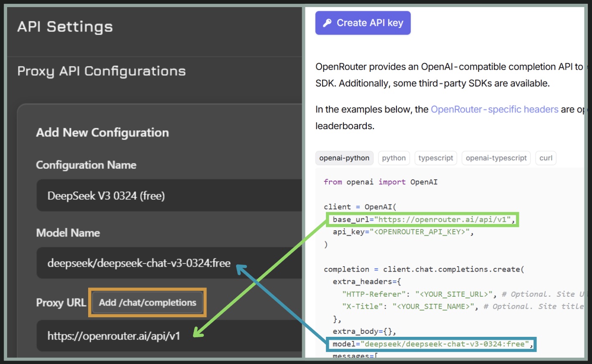Select the python code example tab
This screenshot has width=592, height=364.
(394, 158)
